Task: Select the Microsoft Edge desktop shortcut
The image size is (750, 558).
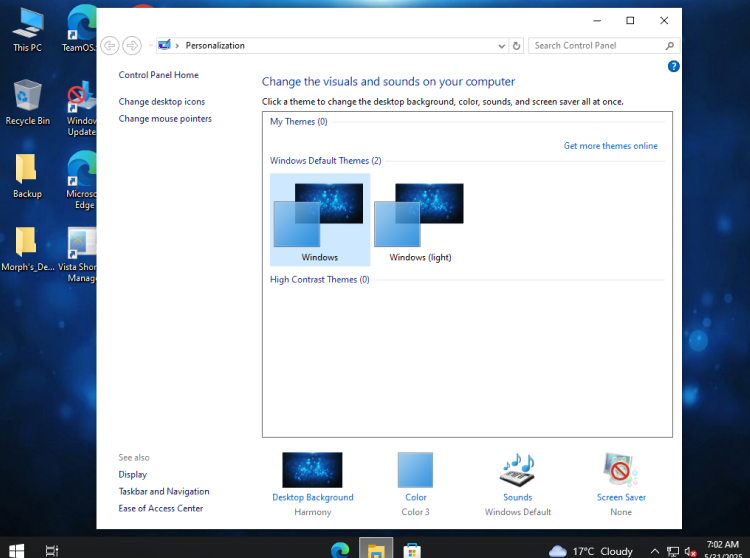Action: point(81,181)
